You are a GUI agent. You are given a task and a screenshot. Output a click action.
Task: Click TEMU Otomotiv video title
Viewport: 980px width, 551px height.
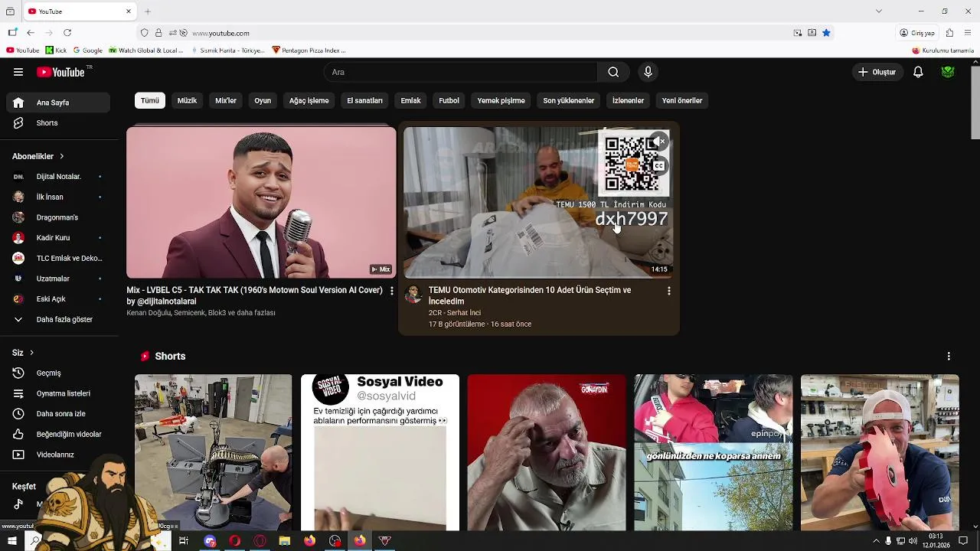tap(530, 295)
